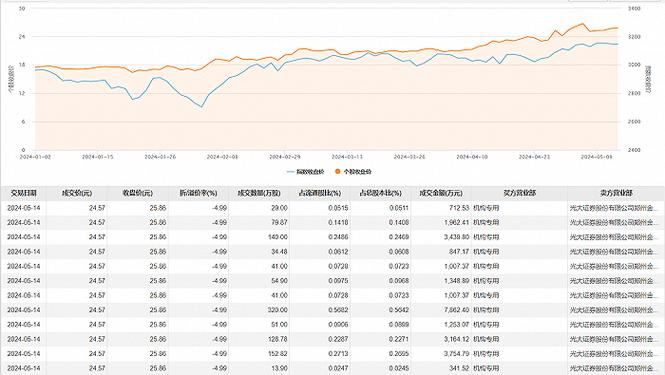This screenshot has width=665, height=375.
Task: Click the 29.00 volume cell
Action: pos(279,208)
